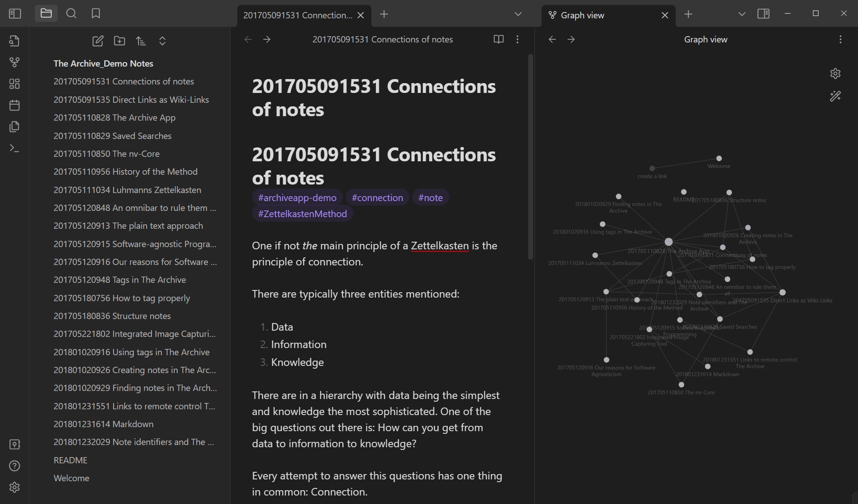Click the note editor vertical scrollbar
This screenshot has height=504, width=858.
[530, 156]
